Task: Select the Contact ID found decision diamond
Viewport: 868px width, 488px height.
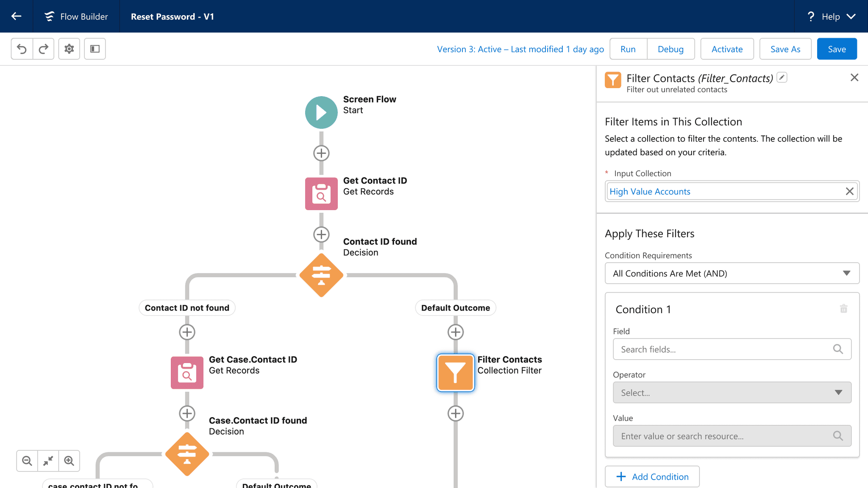Action: coord(321,275)
